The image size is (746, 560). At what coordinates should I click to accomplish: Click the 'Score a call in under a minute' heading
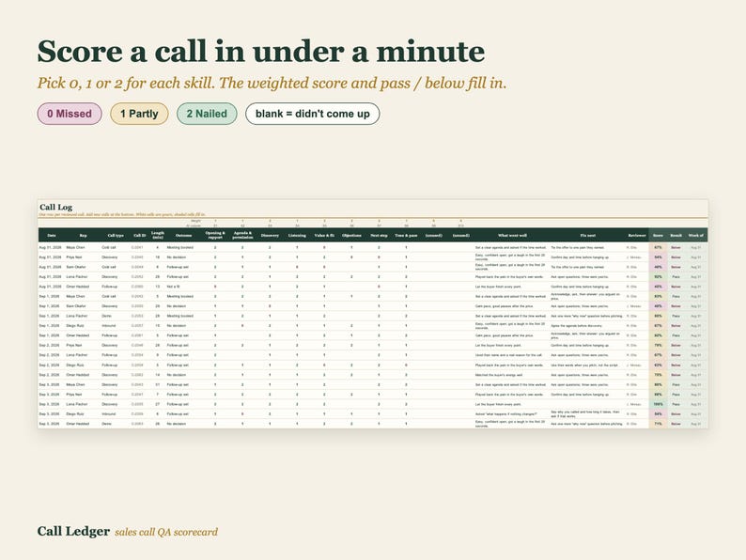[260, 52]
